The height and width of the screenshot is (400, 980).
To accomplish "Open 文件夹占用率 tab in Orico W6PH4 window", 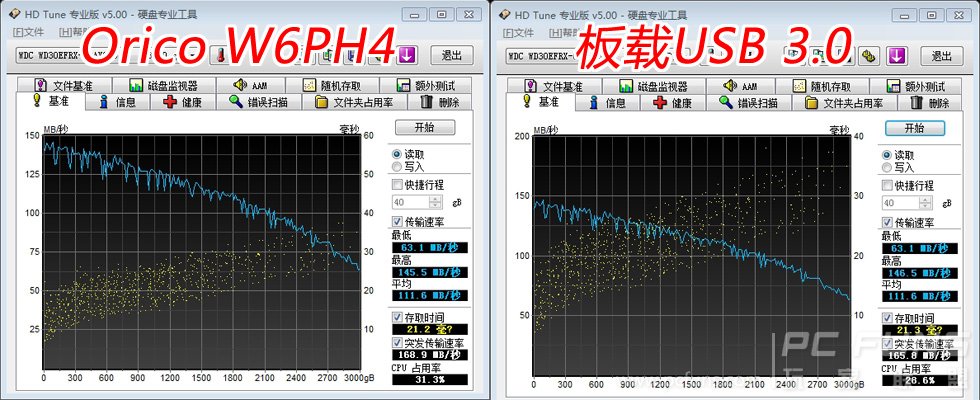I will [x=354, y=102].
